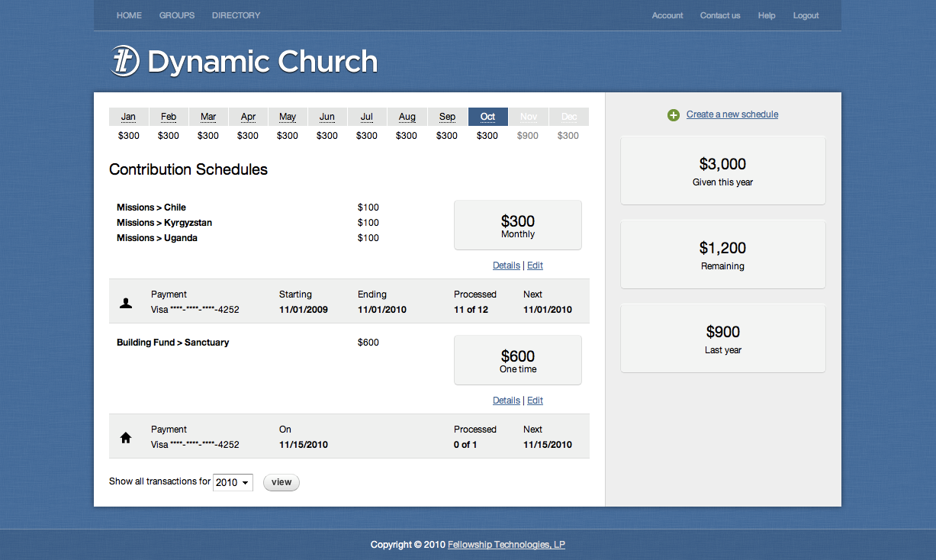Screen dimensions: 936x560
Task: Select the Sep month tab
Action: click(447, 117)
